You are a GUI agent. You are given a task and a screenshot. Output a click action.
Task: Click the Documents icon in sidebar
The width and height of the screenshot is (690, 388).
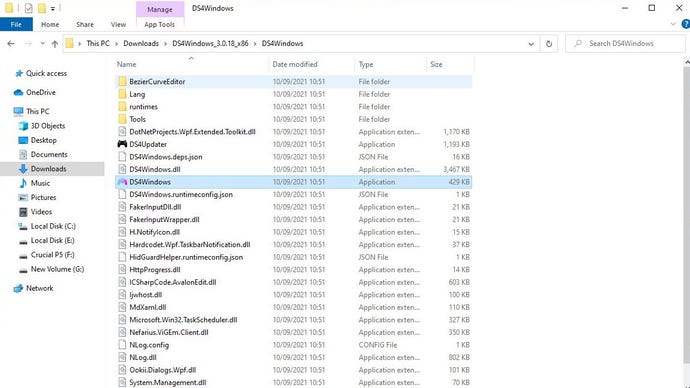tap(23, 154)
